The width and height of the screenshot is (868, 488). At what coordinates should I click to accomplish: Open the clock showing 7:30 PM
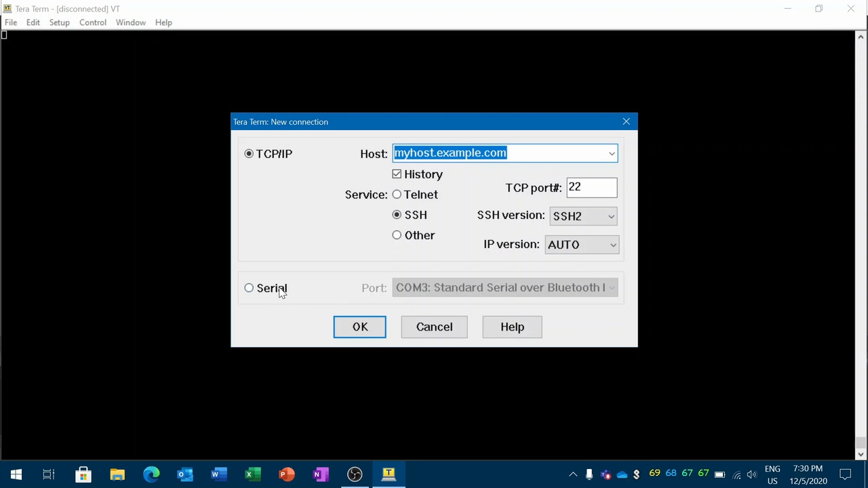coord(808,474)
